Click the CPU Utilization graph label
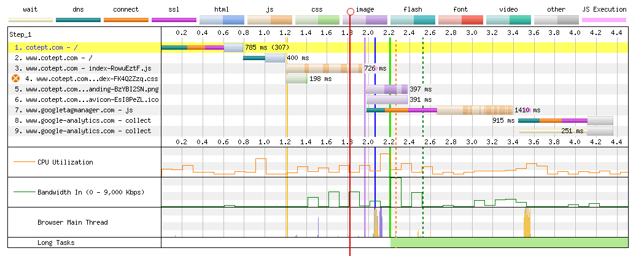Screen dimensions: 644x256 pyautogui.click(x=65, y=162)
